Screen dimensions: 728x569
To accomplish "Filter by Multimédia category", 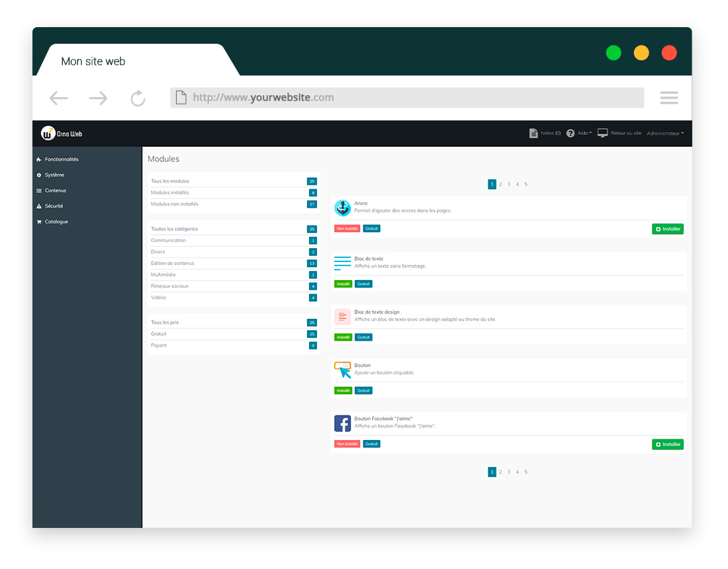I will (x=234, y=275).
